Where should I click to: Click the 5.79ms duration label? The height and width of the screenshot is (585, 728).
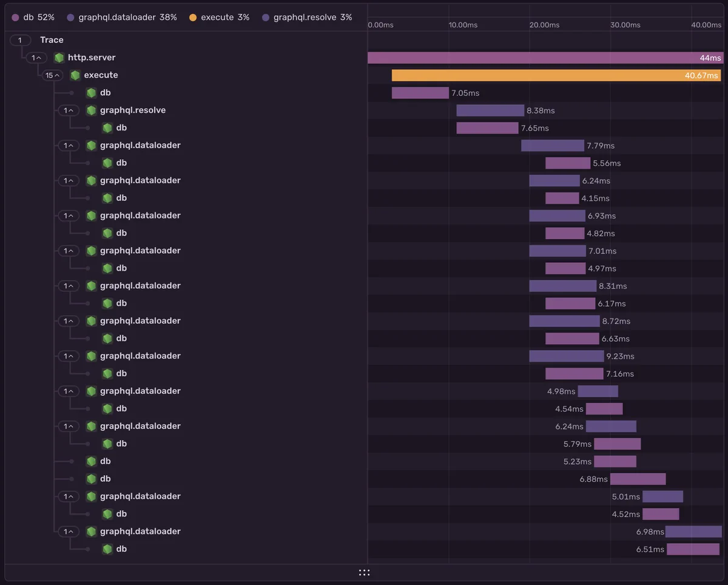(578, 444)
